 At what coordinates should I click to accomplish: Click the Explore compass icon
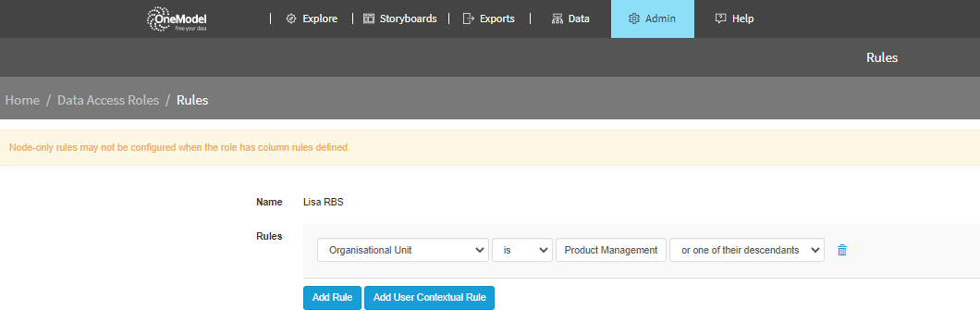pos(290,19)
